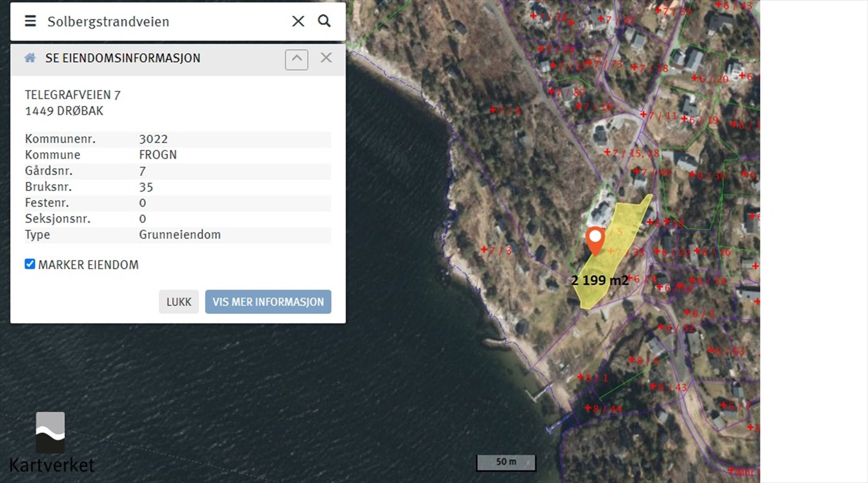Click parcel label 6 / 20 on map
Screen dimensions: 868x483
710,79
